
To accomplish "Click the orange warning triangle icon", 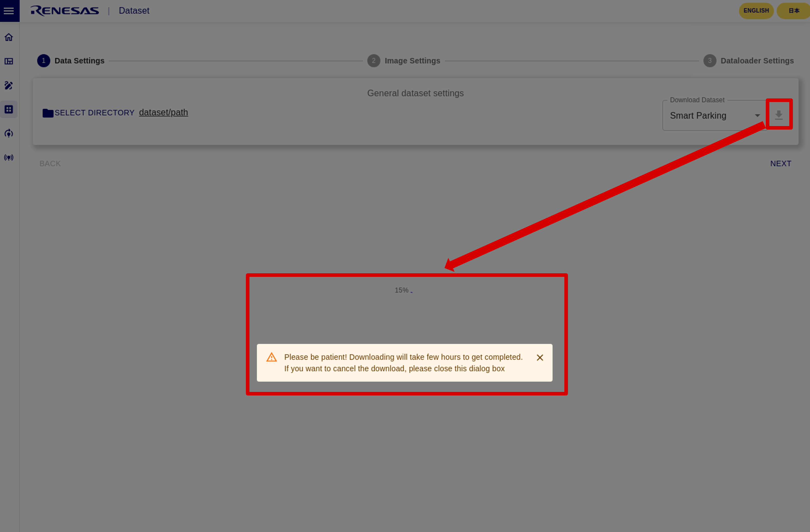I will click(x=272, y=357).
